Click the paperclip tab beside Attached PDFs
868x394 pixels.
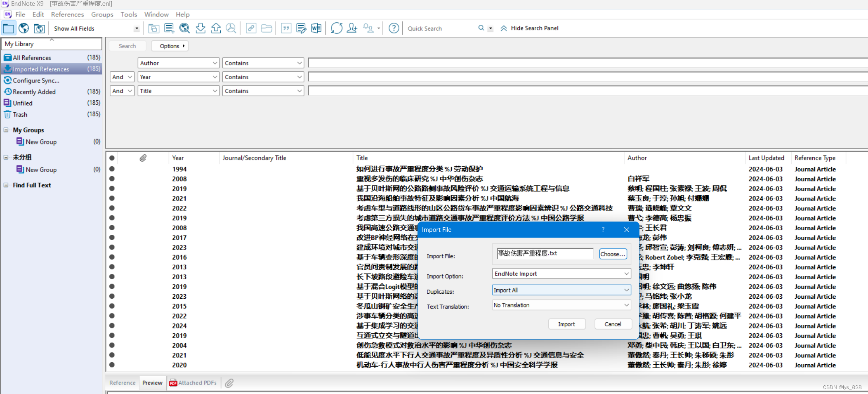tap(229, 383)
